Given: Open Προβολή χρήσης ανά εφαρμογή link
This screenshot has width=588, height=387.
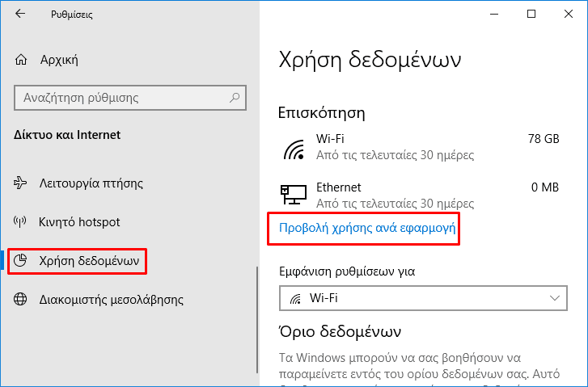Looking at the screenshot, I should (368, 229).
